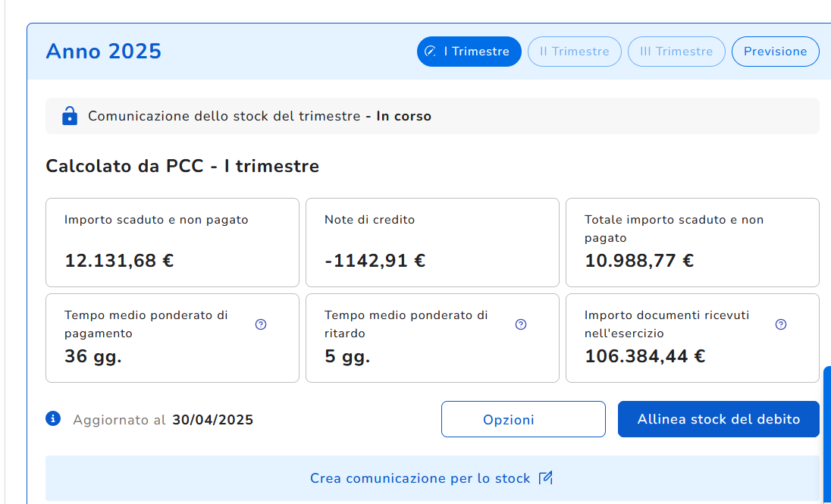Viewport: 831px width, 504px height.
Task: Click the In corso status text
Action: click(x=403, y=116)
